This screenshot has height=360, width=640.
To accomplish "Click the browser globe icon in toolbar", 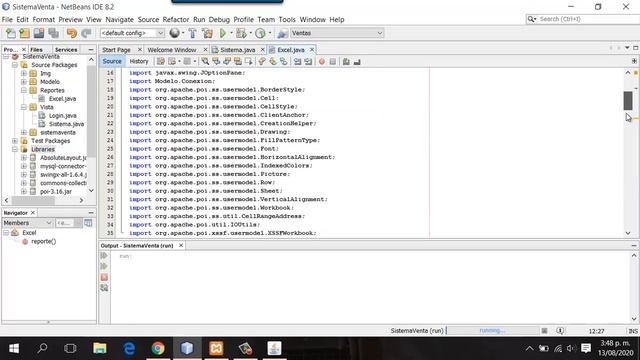I will pyautogui.click(x=174, y=33).
